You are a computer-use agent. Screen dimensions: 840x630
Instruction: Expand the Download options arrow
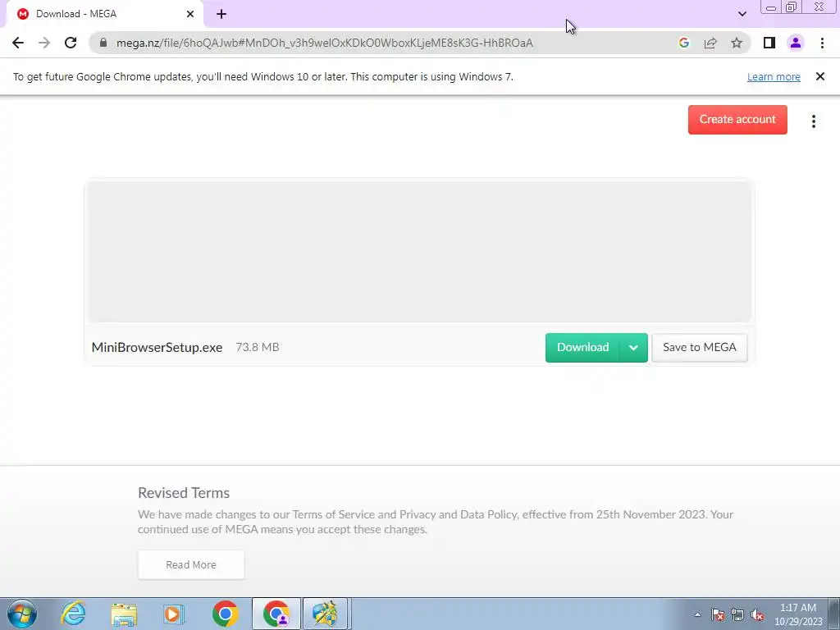click(x=633, y=348)
